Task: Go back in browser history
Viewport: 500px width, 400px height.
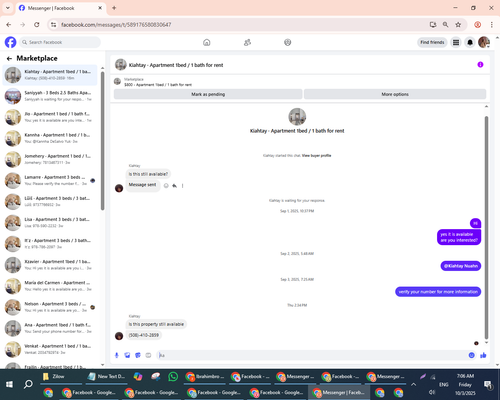Action: [9, 25]
